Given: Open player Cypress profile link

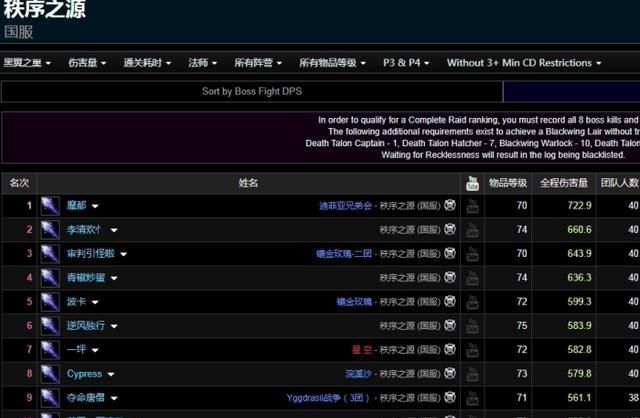Looking at the screenshot, I should point(84,374).
